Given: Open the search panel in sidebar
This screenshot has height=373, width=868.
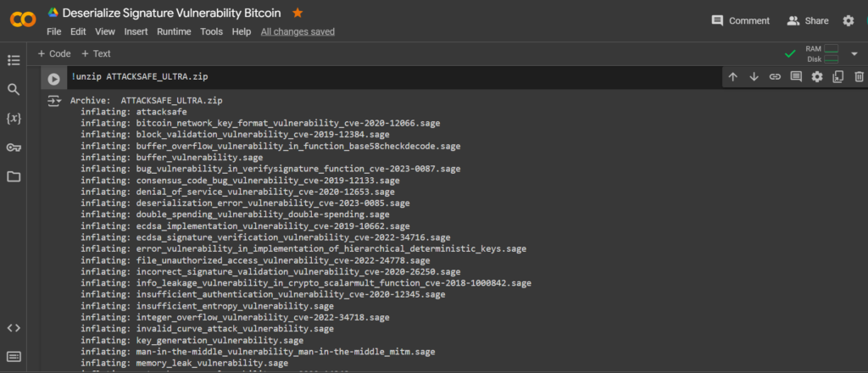Looking at the screenshot, I should pos(14,90).
